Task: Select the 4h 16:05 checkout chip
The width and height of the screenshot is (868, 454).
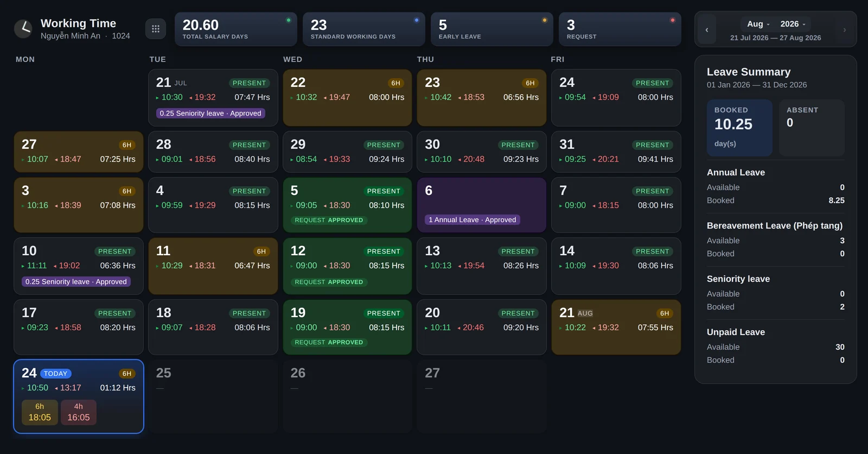Action: [79, 412]
